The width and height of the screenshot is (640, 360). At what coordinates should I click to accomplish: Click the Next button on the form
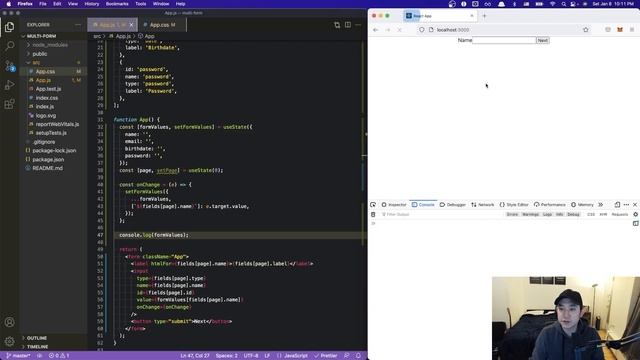542,40
